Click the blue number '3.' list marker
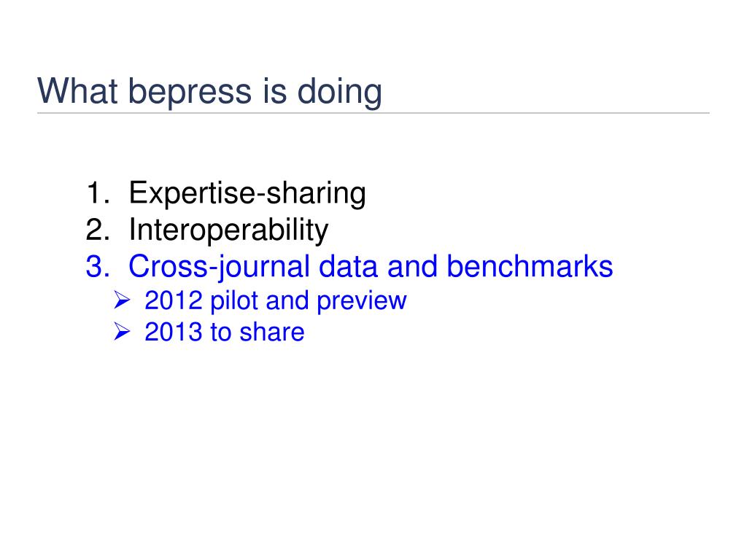The width and height of the screenshot is (747, 560). [x=98, y=266]
